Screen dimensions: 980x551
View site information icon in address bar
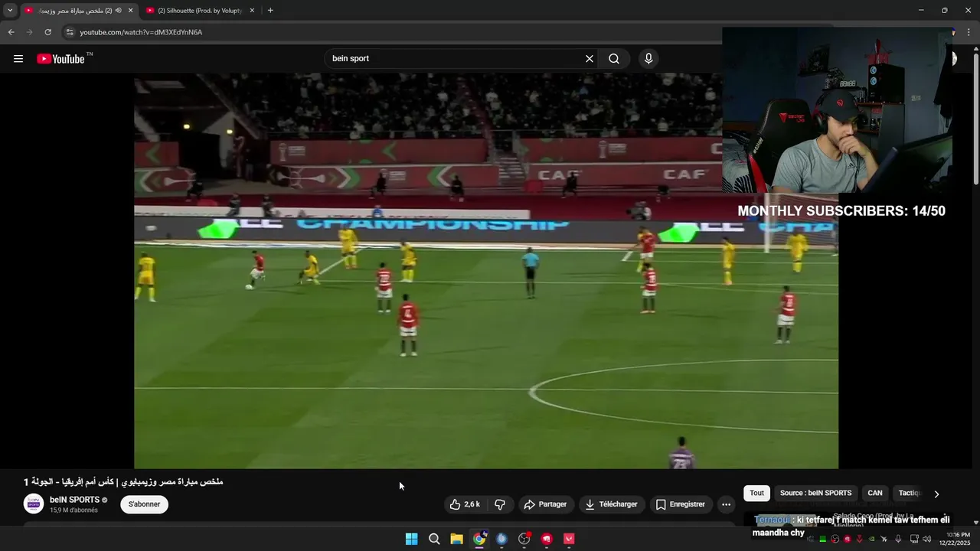[x=69, y=32]
